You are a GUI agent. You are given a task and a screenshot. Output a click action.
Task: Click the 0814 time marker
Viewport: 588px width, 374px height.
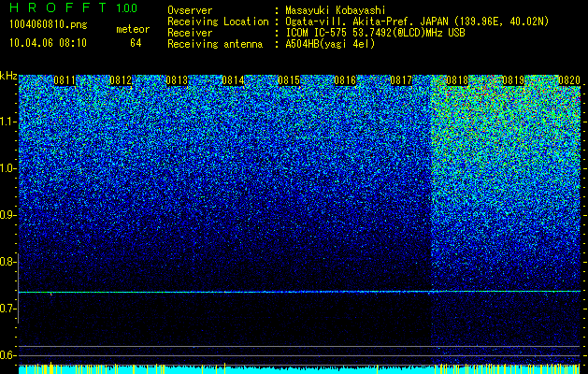[233, 80]
